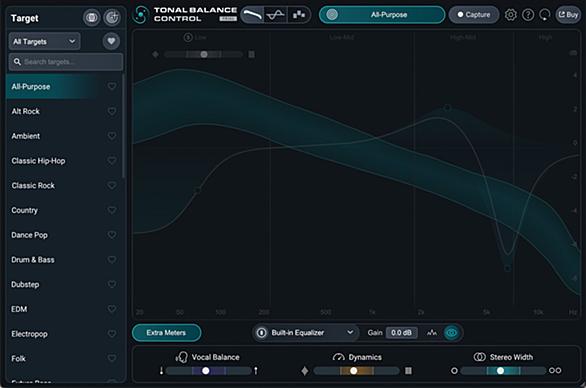
Task: Click the target library icon beside Target
Action: pyautogui.click(x=92, y=18)
